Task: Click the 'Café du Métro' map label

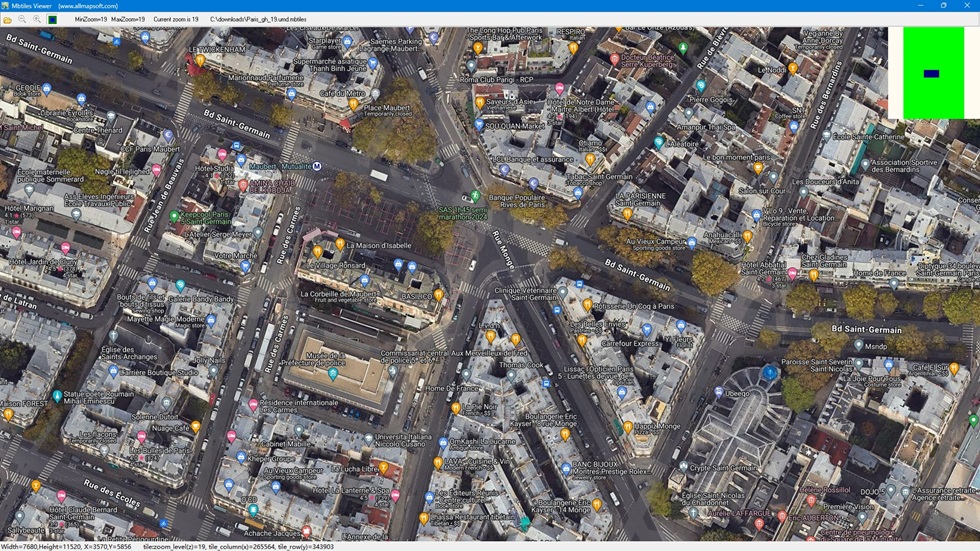Action: coord(342,94)
